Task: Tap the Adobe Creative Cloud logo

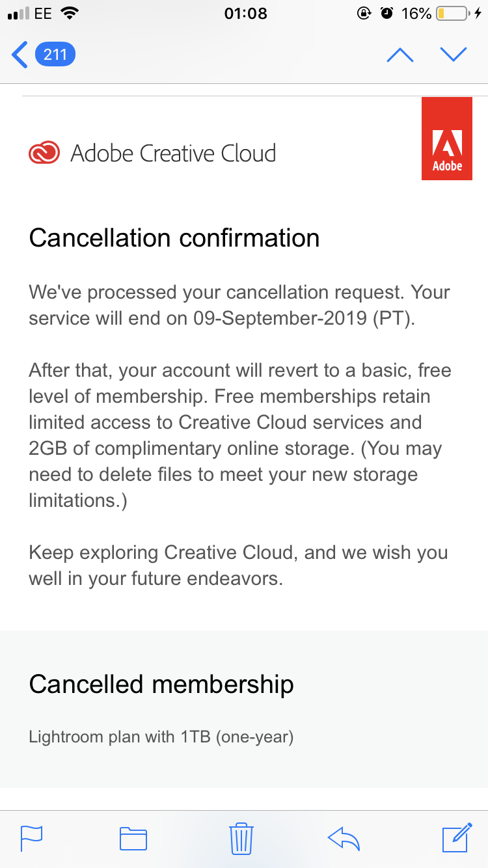Action: point(44,153)
